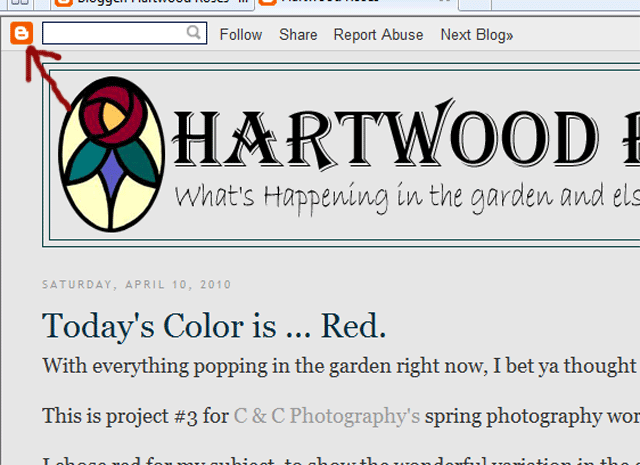
Task: Switch to the Blogger Hartwood Roses browser tab
Action: click(153, 3)
